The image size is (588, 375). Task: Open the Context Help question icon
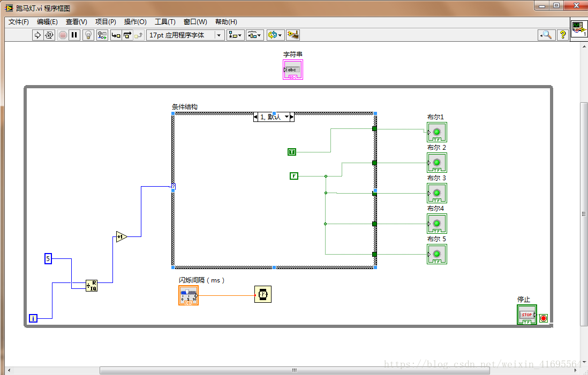[x=563, y=35]
